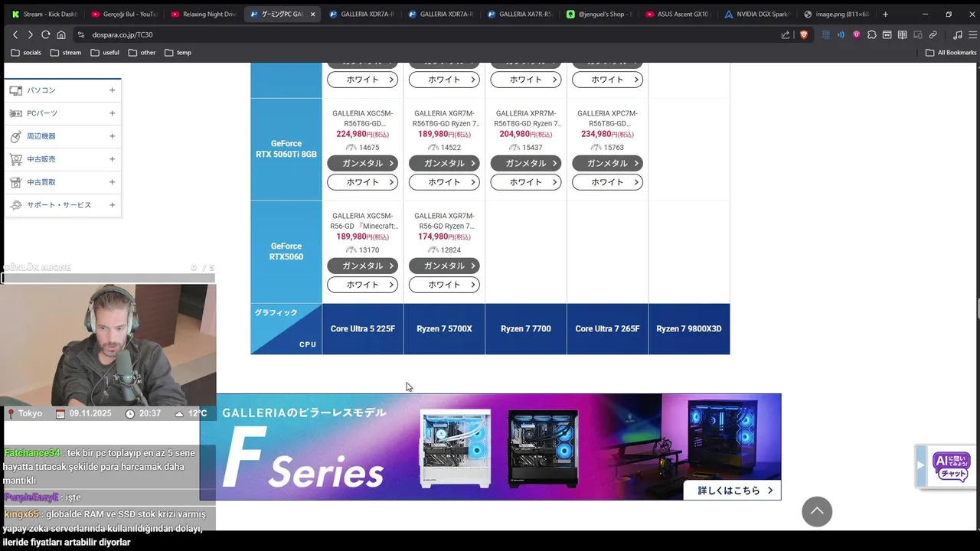Click the copy link chain icon

coord(933,34)
